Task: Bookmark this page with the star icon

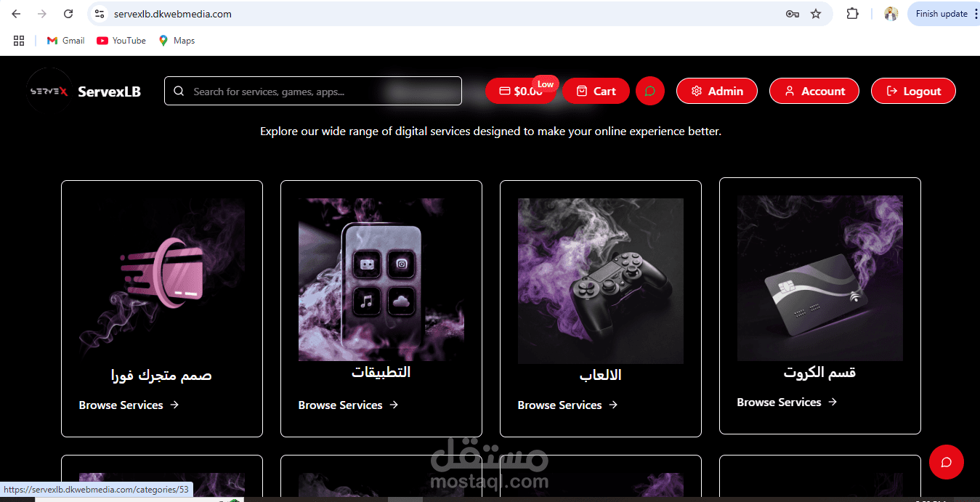Action: (816, 14)
